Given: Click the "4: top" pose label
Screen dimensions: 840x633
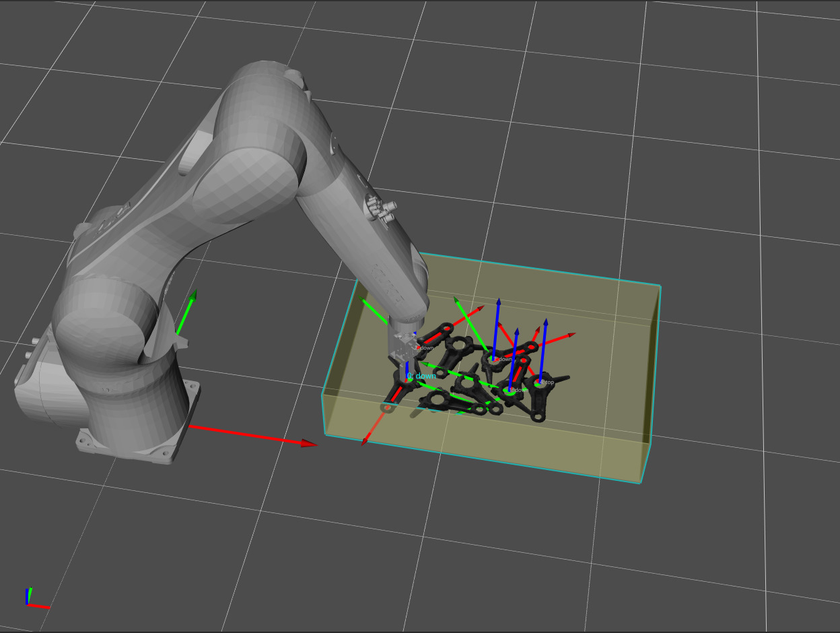Looking at the screenshot, I should [x=546, y=382].
